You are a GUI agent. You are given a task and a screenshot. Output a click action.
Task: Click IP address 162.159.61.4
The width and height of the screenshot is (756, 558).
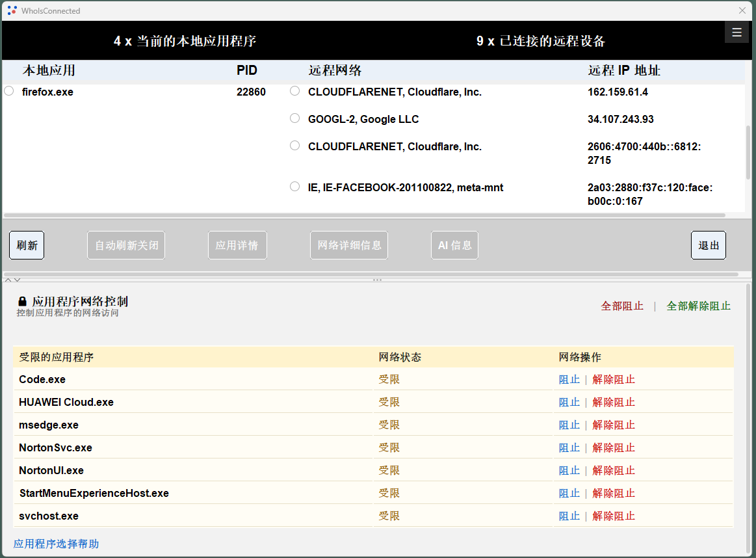click(618, 92)
